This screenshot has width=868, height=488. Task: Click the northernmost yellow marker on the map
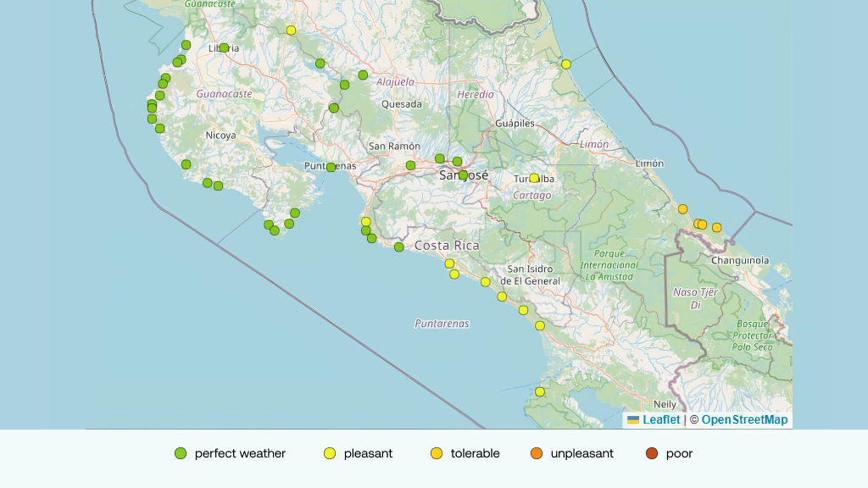(291, 30)
